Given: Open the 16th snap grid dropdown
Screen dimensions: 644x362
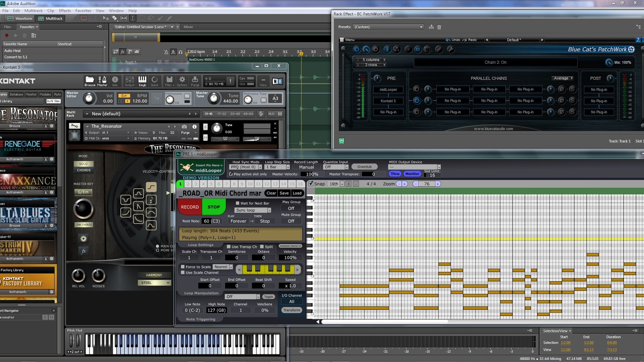Looking at the screenshot, I should pos(336,184).
